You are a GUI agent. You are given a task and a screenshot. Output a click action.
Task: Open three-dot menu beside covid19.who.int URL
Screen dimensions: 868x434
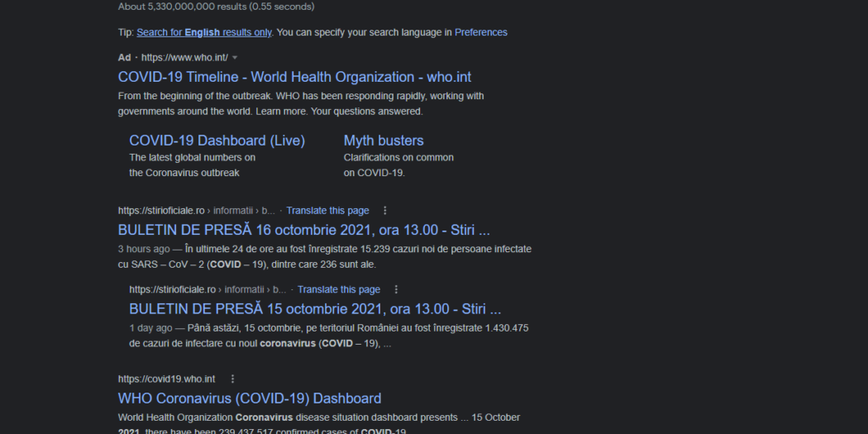(x=232, y=379)
